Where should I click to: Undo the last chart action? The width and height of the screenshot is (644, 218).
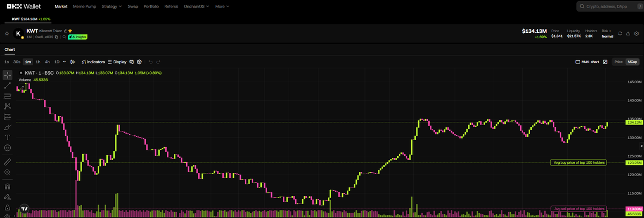coord(151,62)
